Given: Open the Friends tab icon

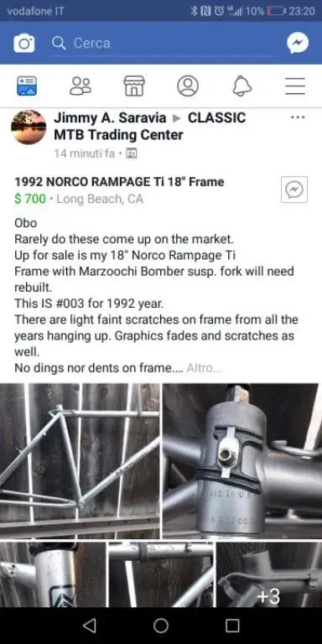Looking at the screenshot, I should click(80, 86).
